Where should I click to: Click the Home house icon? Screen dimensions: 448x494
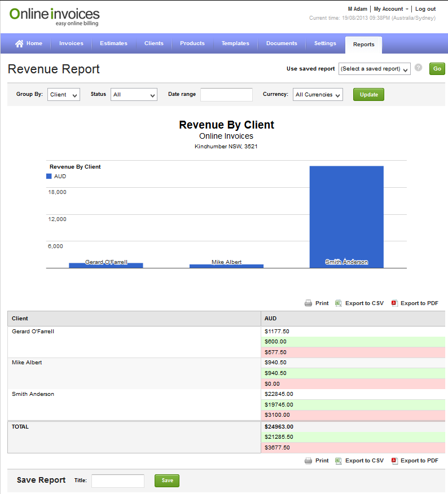point(19,43)
